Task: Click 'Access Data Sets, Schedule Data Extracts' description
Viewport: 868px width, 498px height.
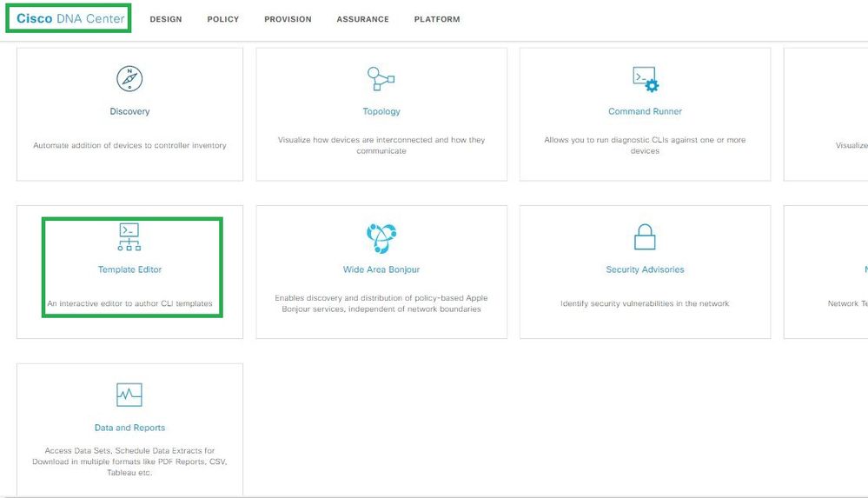Action: [x=129, y=461]
